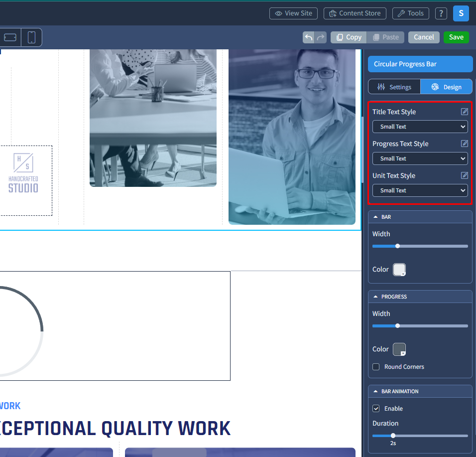
Task: Select the man with laptop image
Action: [292, 137]
